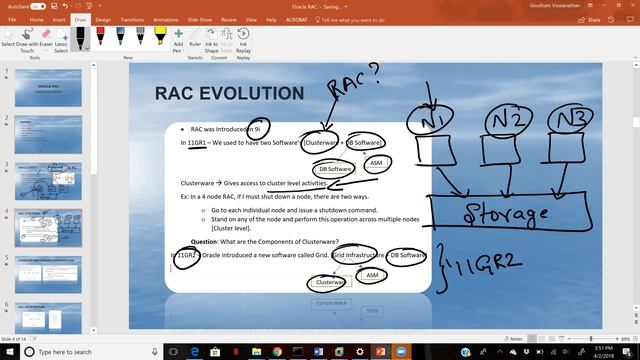Switch to Normal view in status bar
The height and width of the screenshot is (360, 640).
tap(532, 339)
